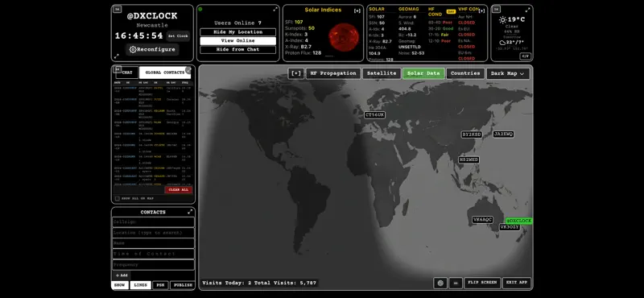
Task: Select Satellite map tab
Action: pos(382,73)
